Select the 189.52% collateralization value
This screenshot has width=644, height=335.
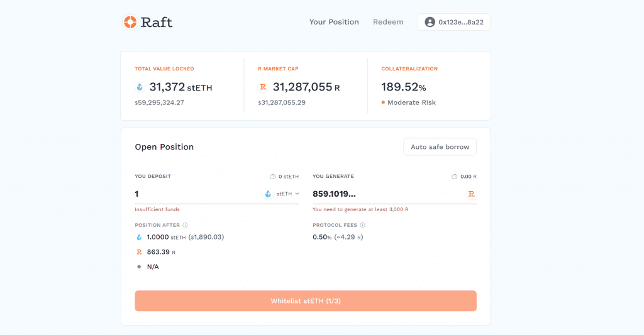404,87
